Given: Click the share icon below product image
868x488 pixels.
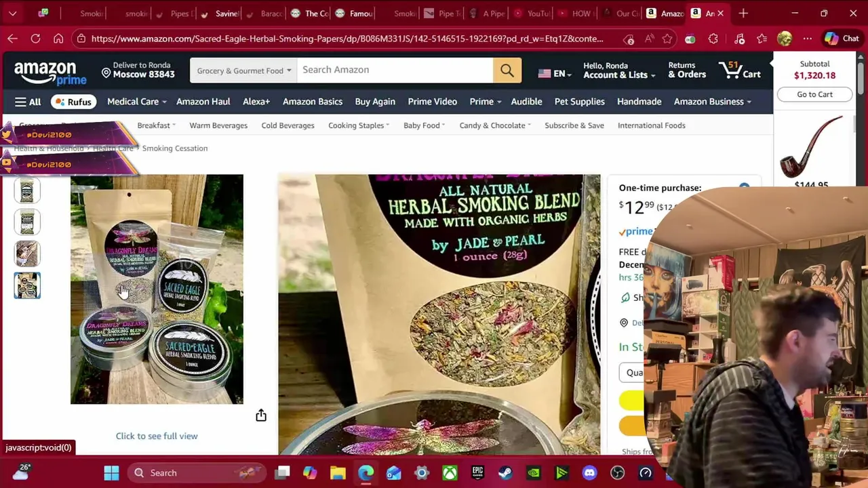Looking at the screenshot, I should point(261,415).
